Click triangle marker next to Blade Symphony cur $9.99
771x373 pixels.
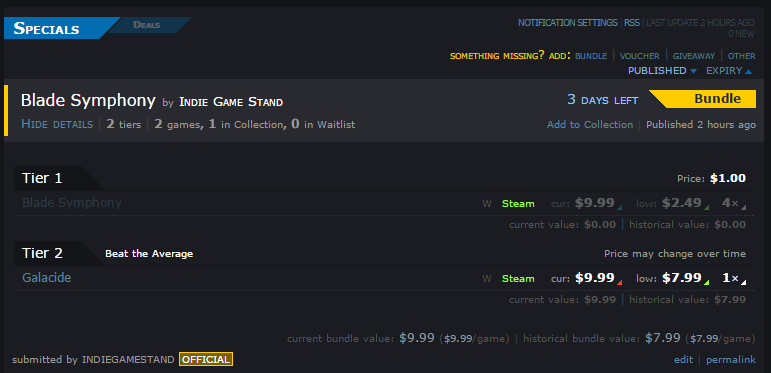point(620,208)
